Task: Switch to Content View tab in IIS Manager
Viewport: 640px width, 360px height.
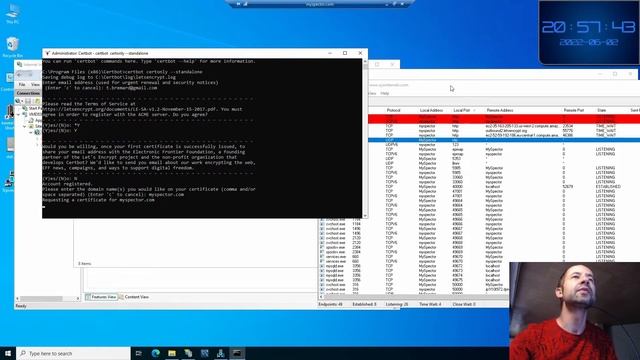Action: pos(134,297)
